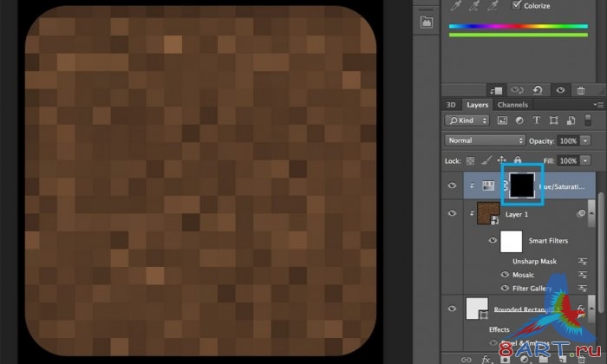Click the Mosaic filter entry

pyautogui.click(x=523, y=275)
